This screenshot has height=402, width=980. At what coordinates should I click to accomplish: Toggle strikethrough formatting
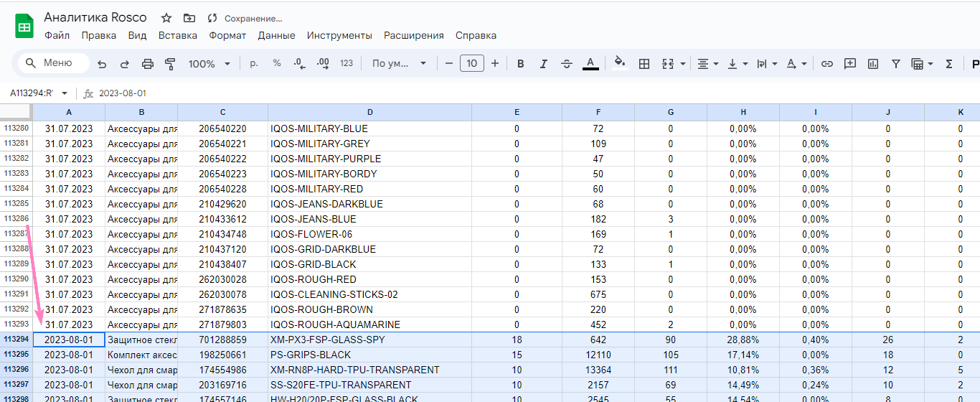pos(567,64)
